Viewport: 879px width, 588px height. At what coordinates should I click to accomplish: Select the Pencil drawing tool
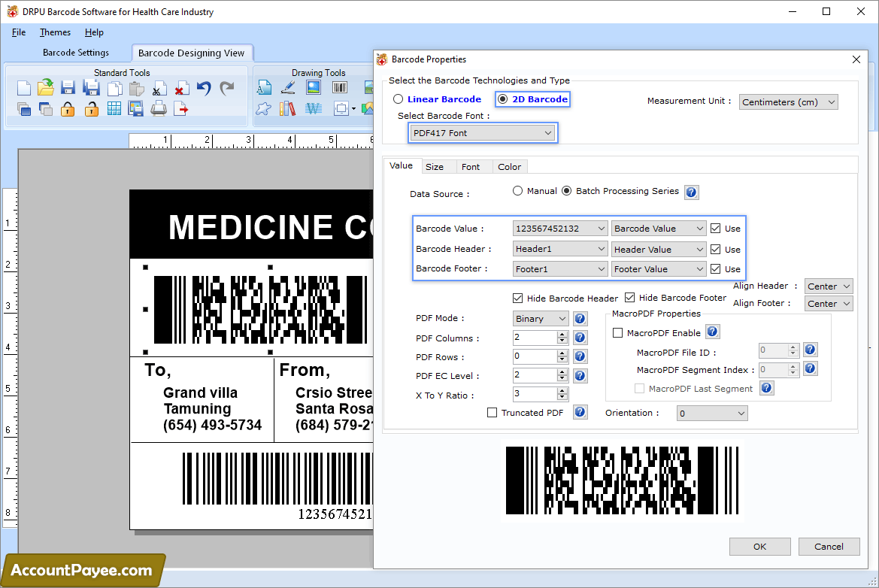point(288,87)
